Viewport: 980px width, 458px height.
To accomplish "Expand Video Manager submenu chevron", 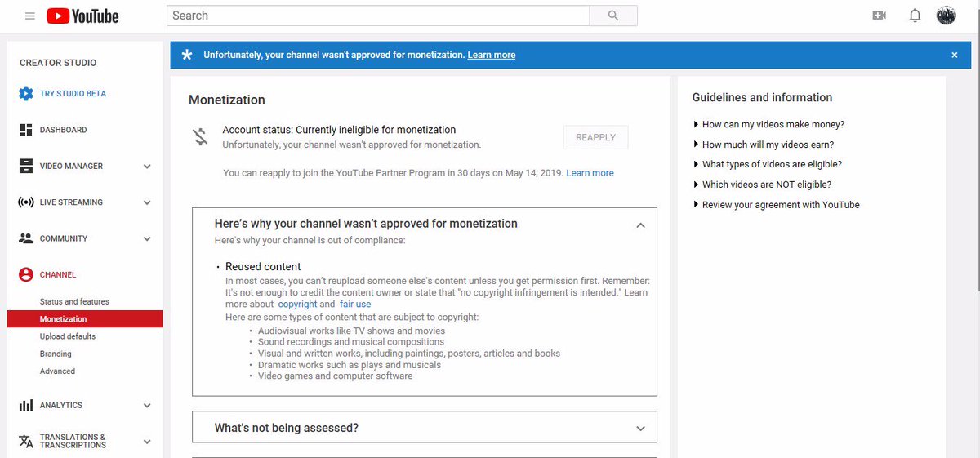I will click(x=147, y=167).
